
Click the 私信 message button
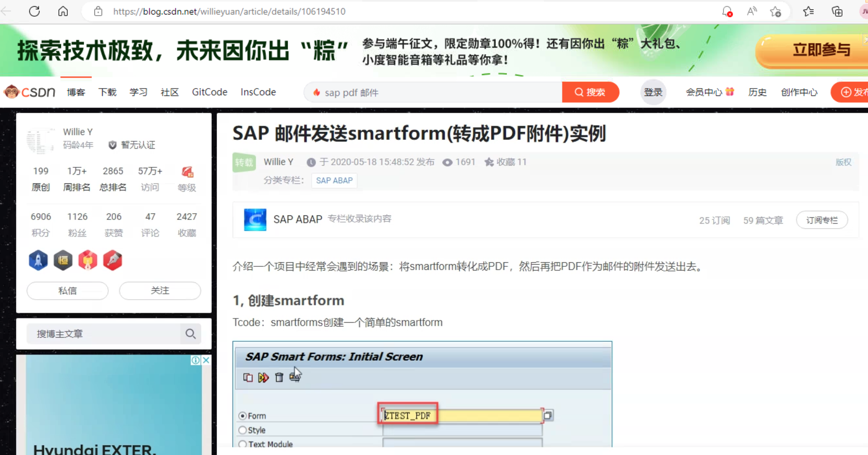pyautogui.click(x=68, y=291)
